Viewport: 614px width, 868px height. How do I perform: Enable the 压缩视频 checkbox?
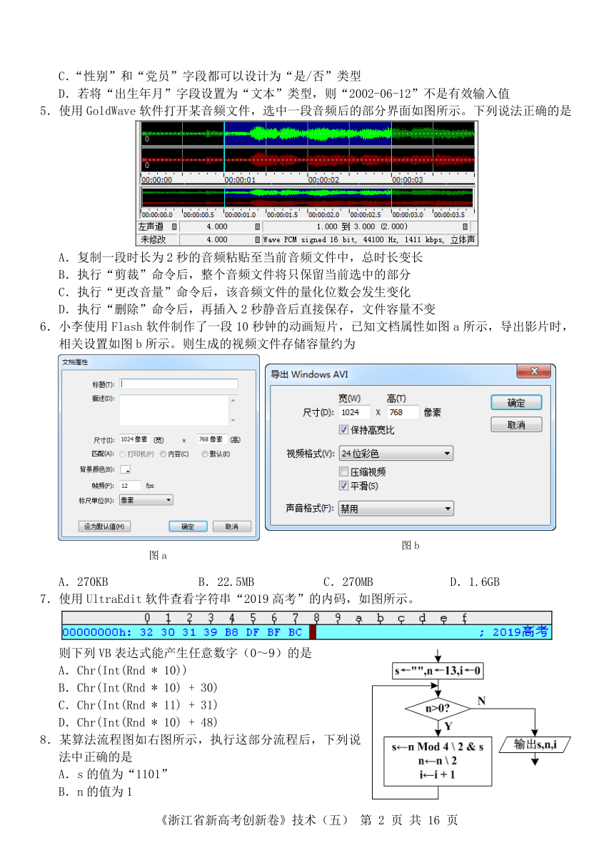(344, 472)
